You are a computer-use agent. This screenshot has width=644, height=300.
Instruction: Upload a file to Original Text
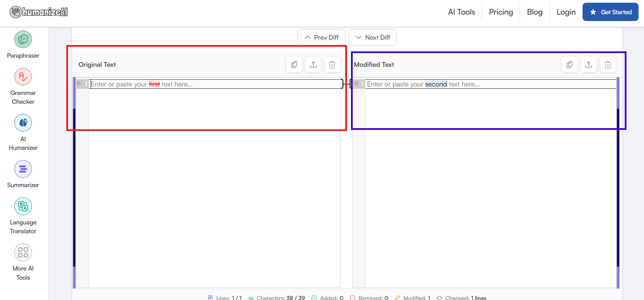[x=313, y=64]
